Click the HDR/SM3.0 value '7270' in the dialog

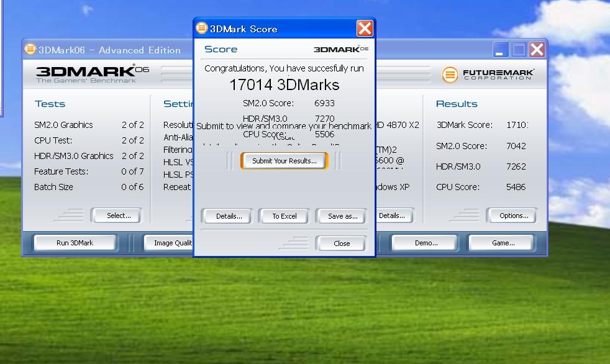[325, 118]
